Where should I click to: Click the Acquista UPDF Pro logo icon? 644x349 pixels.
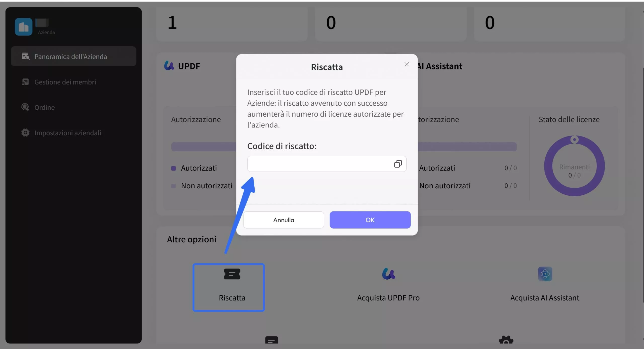(388, 274)
